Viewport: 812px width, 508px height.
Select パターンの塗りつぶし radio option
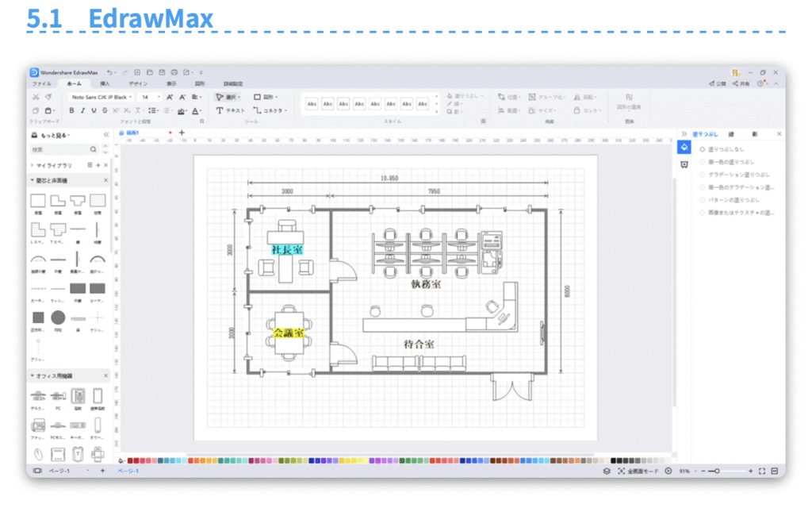(x=703, y=199)
